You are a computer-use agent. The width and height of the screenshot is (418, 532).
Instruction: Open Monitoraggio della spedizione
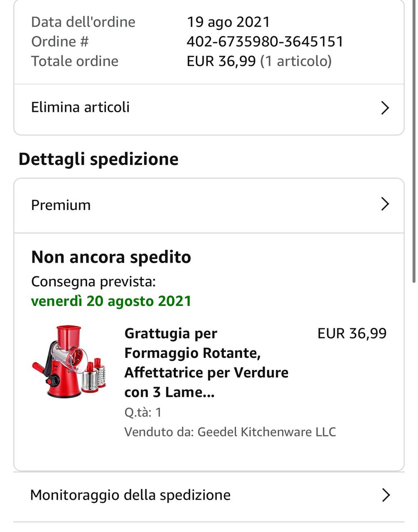[130, 495]
